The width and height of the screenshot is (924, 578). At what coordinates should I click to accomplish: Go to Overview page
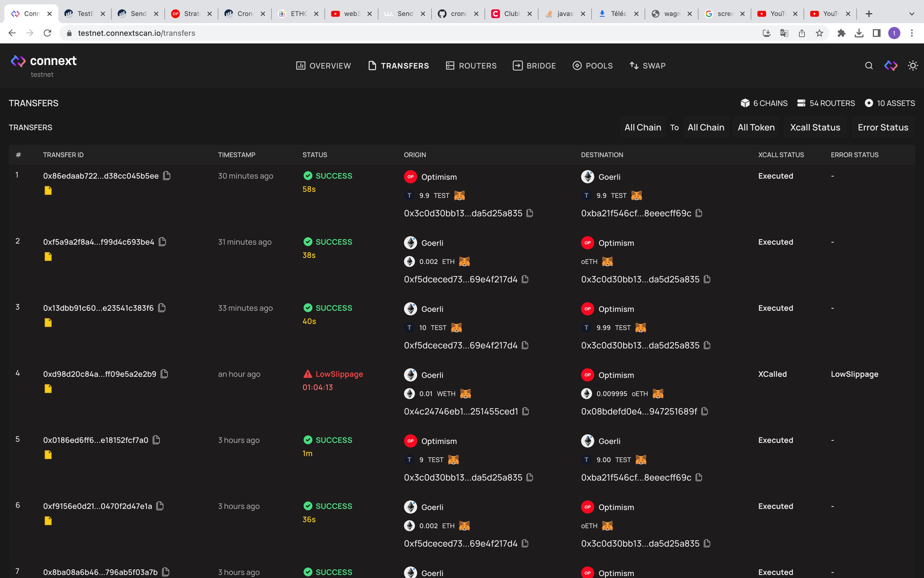[323, 66]
